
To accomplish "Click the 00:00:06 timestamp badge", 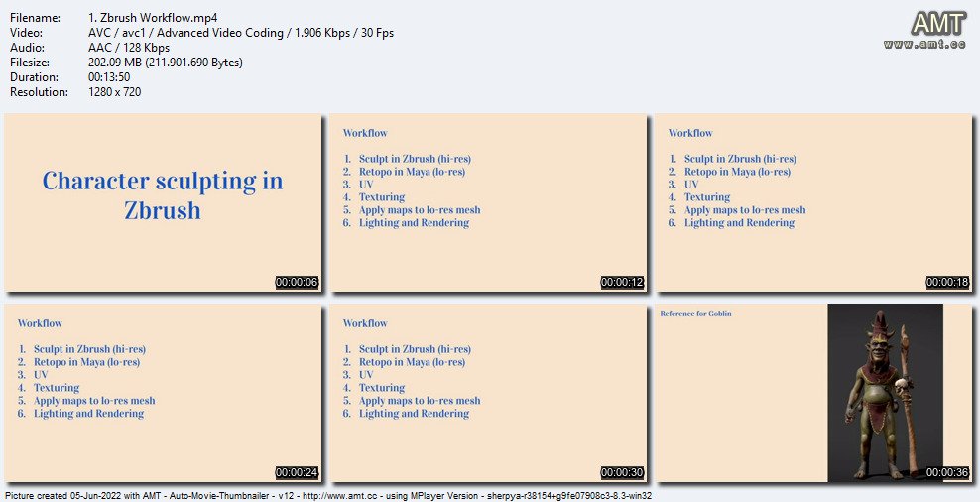I will (297, 283).
